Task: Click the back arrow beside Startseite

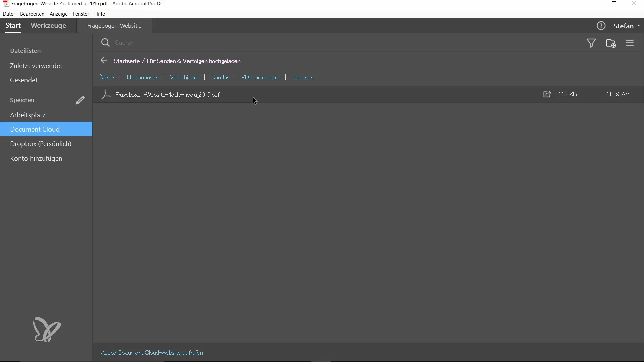Action: (104, 61)
